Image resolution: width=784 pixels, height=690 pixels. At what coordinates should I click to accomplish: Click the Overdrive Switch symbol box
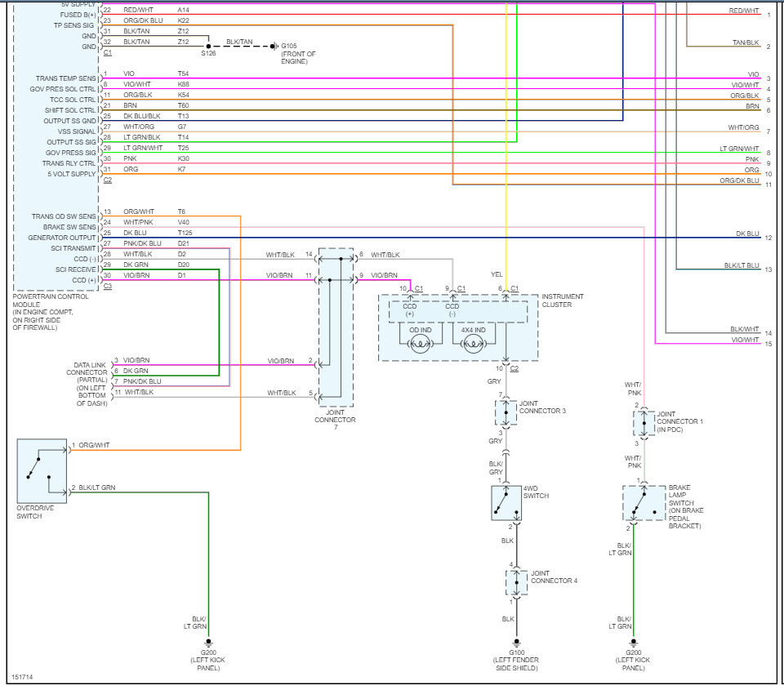42,471
